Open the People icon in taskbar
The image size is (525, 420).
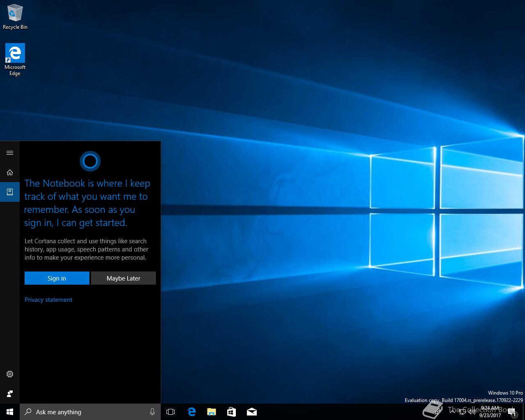click(438, 412)
